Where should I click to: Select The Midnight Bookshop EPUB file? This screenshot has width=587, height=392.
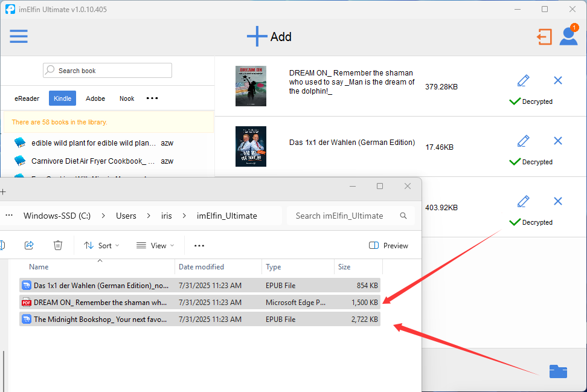click(200, 319)
